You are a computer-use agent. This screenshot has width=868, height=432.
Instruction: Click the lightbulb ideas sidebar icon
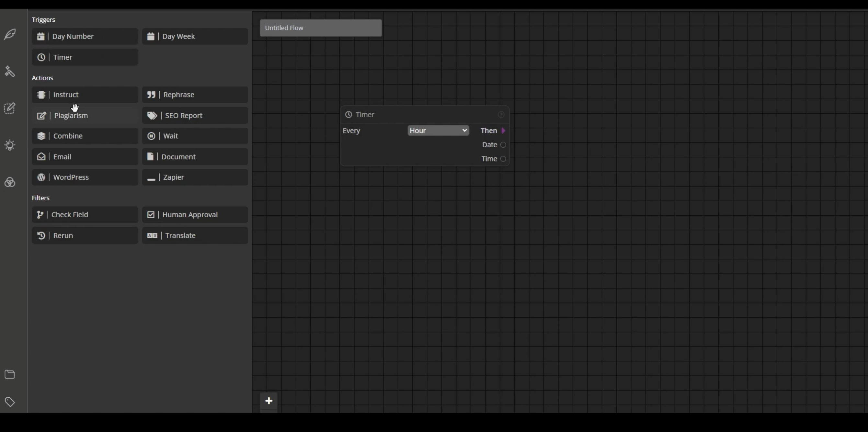[10, 145]
